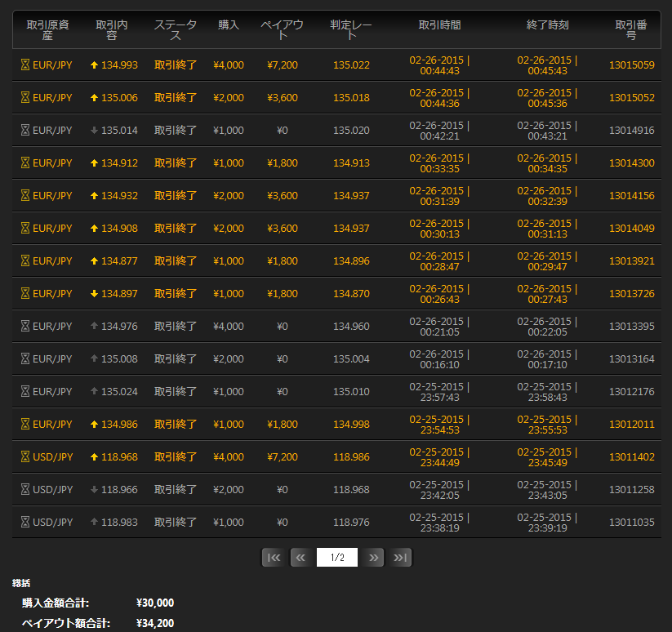
Task: Click hourglass icon in trade 13013395 row
Action: click(25, 326)
